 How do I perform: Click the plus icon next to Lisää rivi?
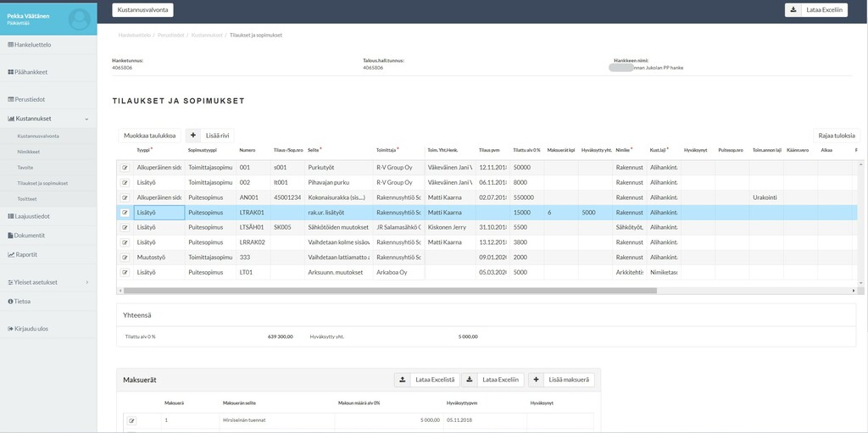(193, 136)
